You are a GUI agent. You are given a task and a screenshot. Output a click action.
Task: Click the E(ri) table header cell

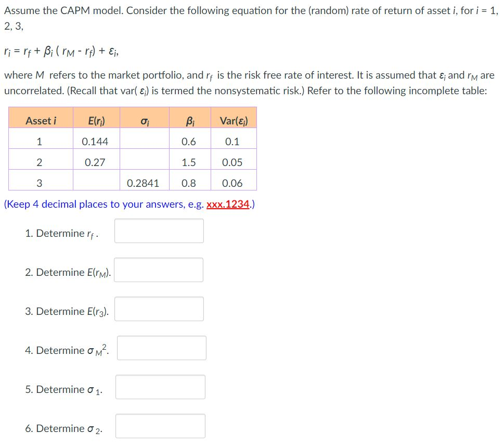pyautogui.click(x=96, y=119)
